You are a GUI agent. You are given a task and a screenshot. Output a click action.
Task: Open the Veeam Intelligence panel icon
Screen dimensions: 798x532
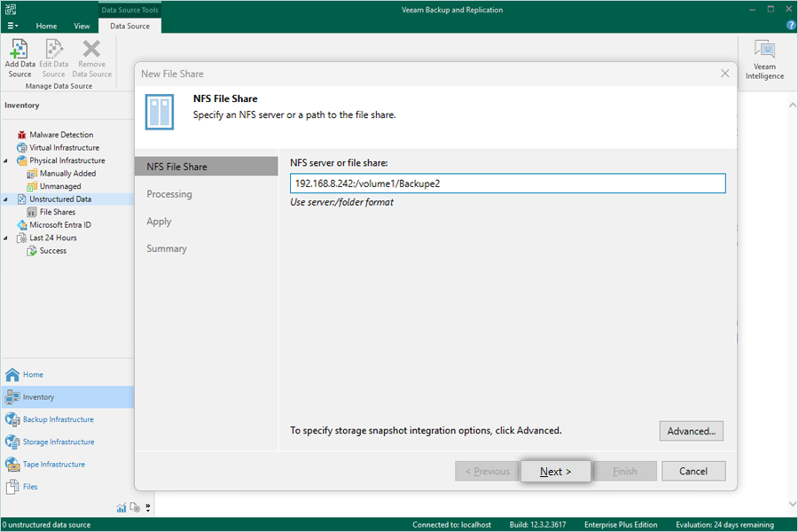(x=764, y=50)
